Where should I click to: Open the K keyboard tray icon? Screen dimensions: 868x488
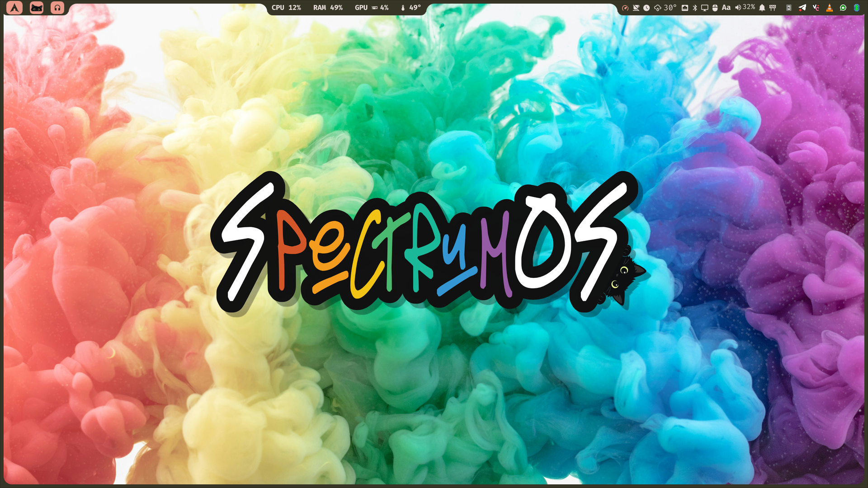click(789, 8)
